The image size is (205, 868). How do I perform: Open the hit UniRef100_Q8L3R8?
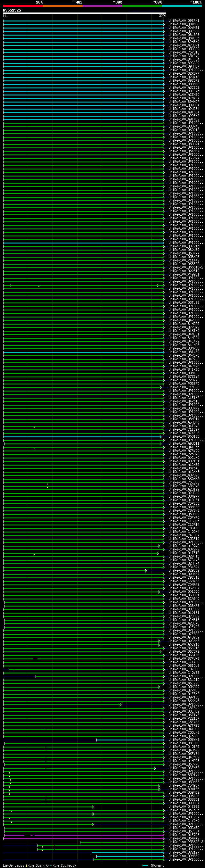184,35
